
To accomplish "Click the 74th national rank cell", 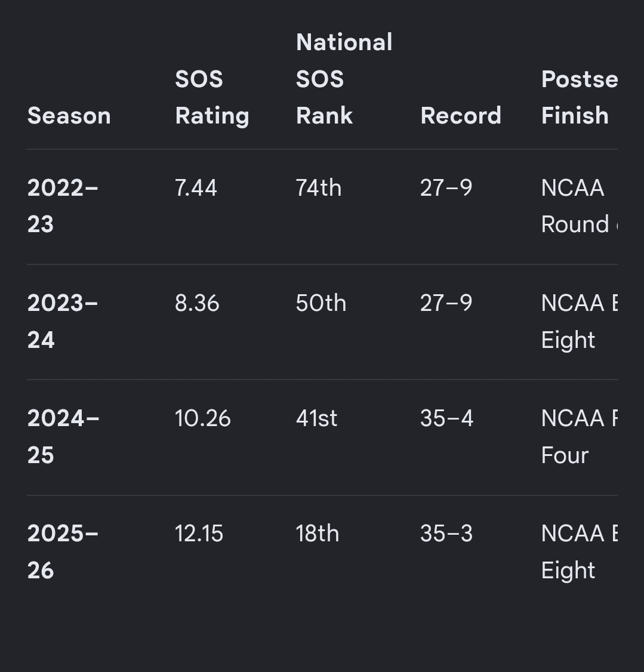I will point(319,188).
